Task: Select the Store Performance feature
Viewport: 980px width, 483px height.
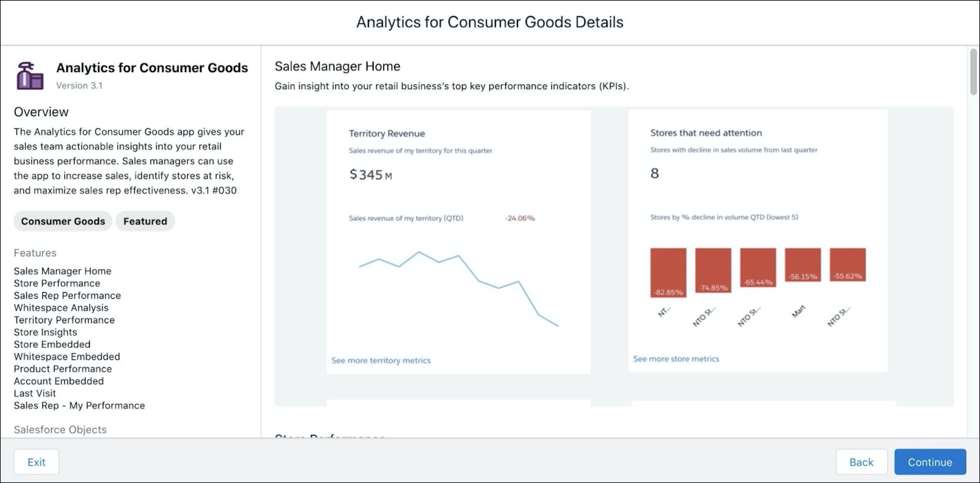Action: (56, 282)
